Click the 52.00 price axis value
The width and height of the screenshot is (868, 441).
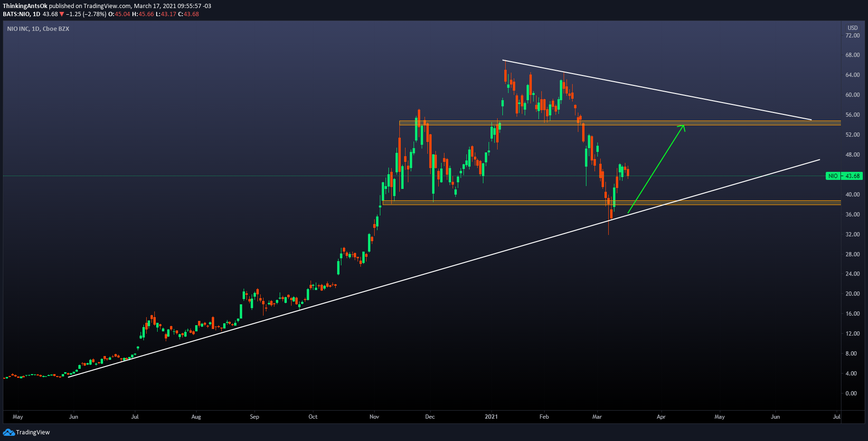(x=852, y=135)
